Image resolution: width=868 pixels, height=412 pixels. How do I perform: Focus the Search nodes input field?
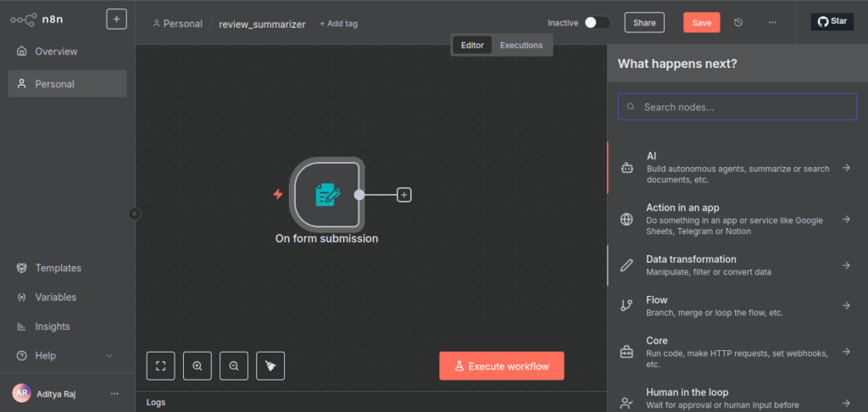pyautogui.click(x=737, y=107)
